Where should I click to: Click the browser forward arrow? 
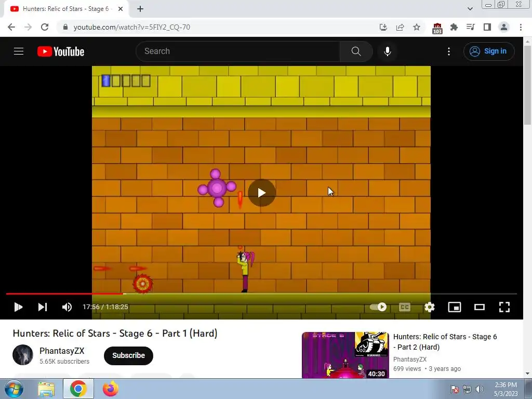28,27
